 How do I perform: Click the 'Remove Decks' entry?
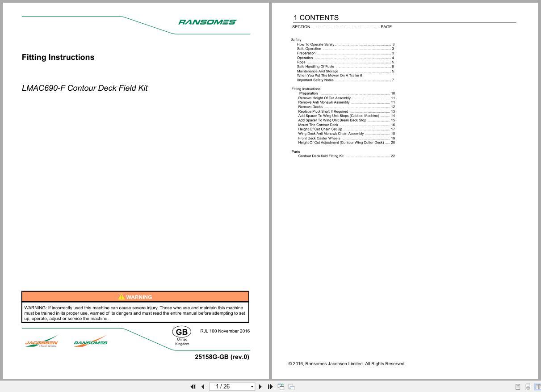(347, 107)
